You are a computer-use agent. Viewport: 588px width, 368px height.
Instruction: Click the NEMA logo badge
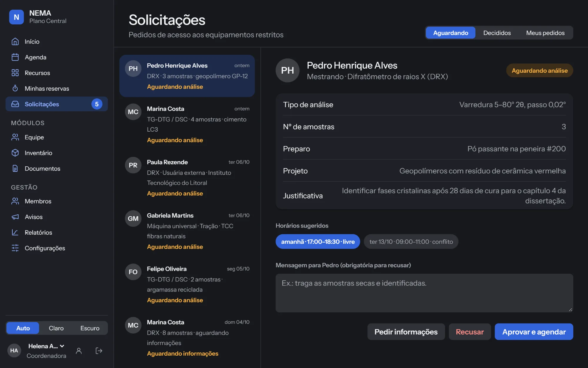[x=16, y=17]
